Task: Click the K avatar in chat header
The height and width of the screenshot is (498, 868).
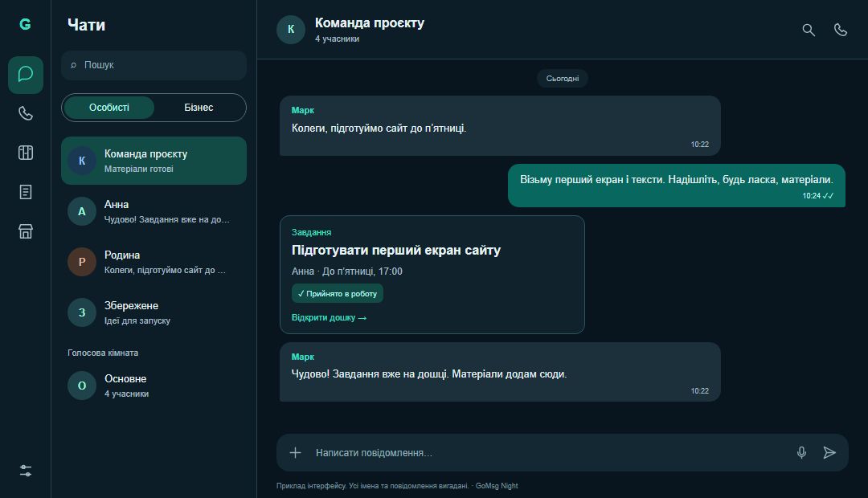Action: [291, 30]
